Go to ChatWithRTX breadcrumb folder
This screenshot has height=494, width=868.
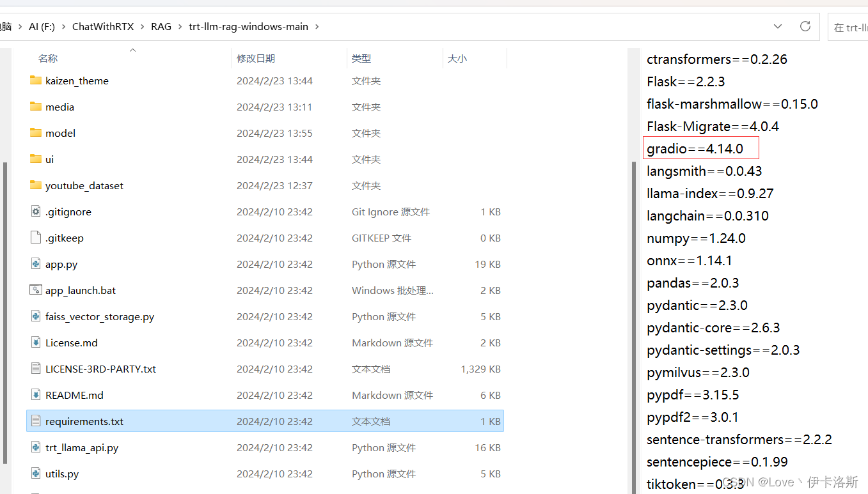pyautogui.click(x=102, y=27)
